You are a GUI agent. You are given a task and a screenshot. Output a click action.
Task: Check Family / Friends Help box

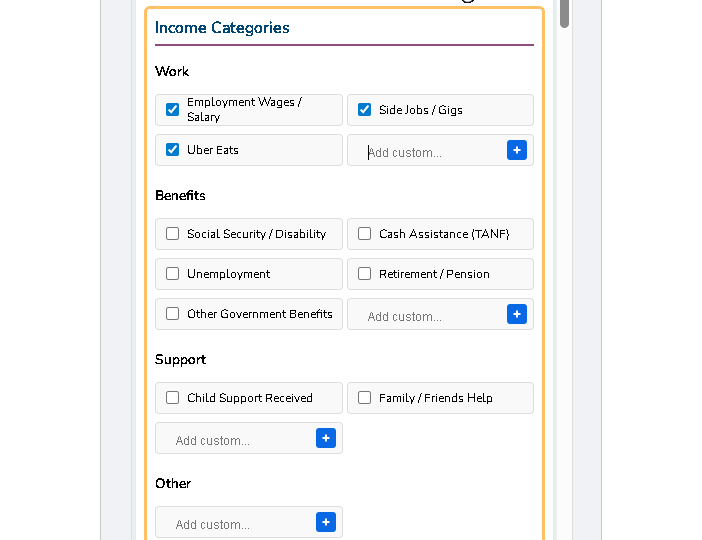pos(364,398)
